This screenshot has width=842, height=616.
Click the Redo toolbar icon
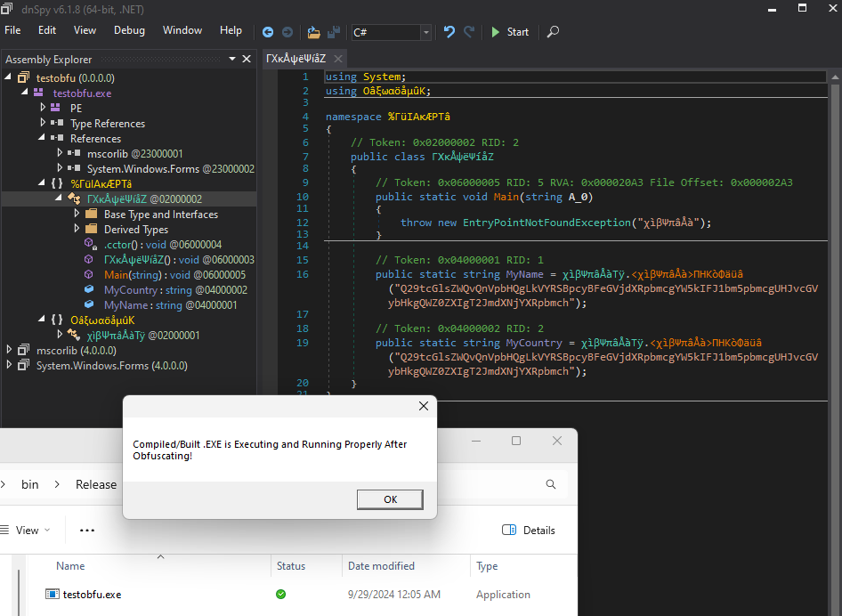[x=469, y=32]
